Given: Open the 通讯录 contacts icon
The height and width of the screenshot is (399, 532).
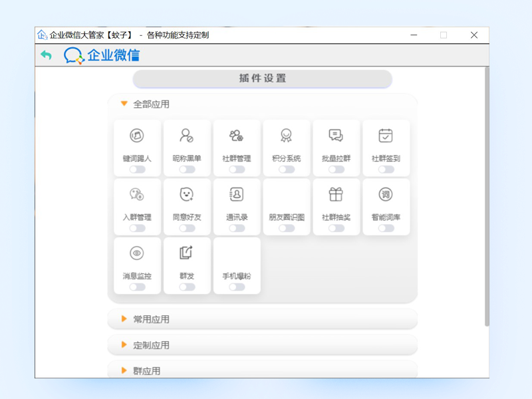Looking at the screenshot, I should [236, 194].
